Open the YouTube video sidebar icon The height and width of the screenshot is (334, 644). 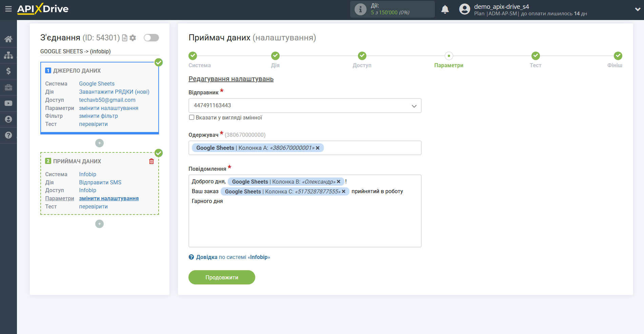click(x=8, y=103)
